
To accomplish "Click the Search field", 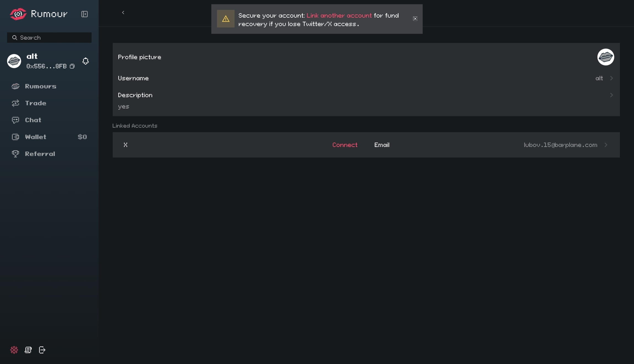I will (49, 38).
